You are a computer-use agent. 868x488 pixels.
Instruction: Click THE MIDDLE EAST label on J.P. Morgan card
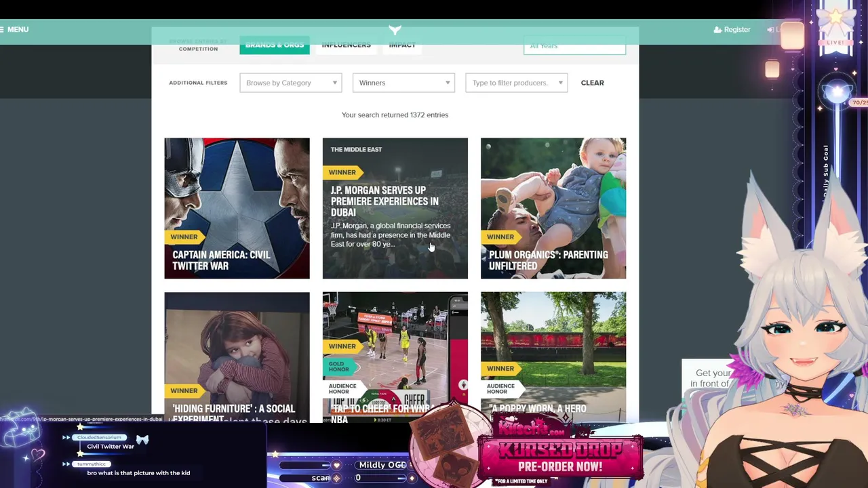pos(356,149)
